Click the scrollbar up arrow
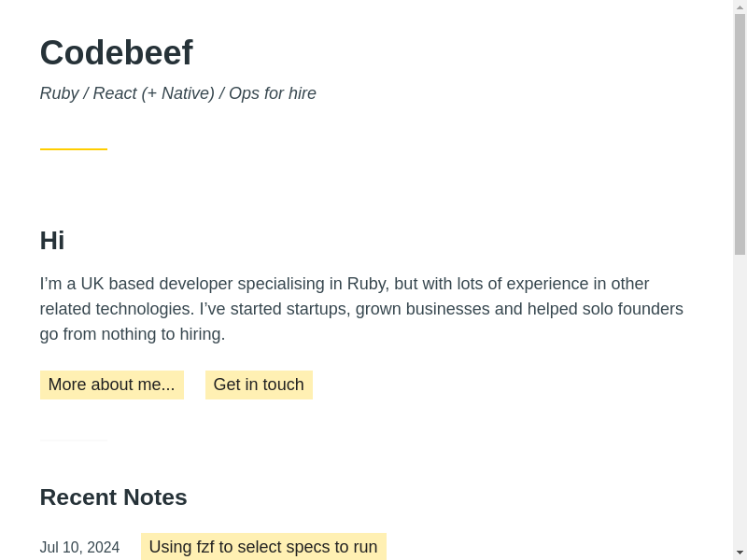 [740, 7]
